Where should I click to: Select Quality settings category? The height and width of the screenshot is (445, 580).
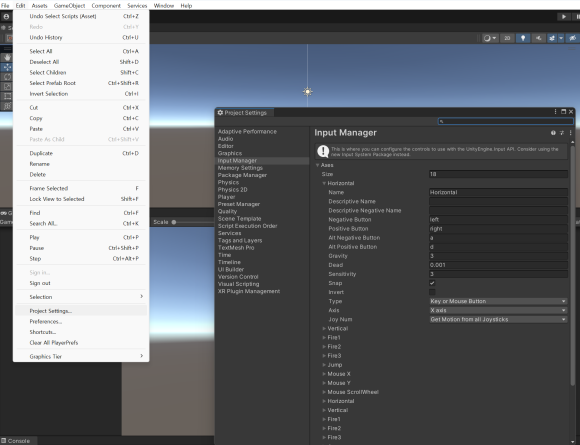(227, 211)
